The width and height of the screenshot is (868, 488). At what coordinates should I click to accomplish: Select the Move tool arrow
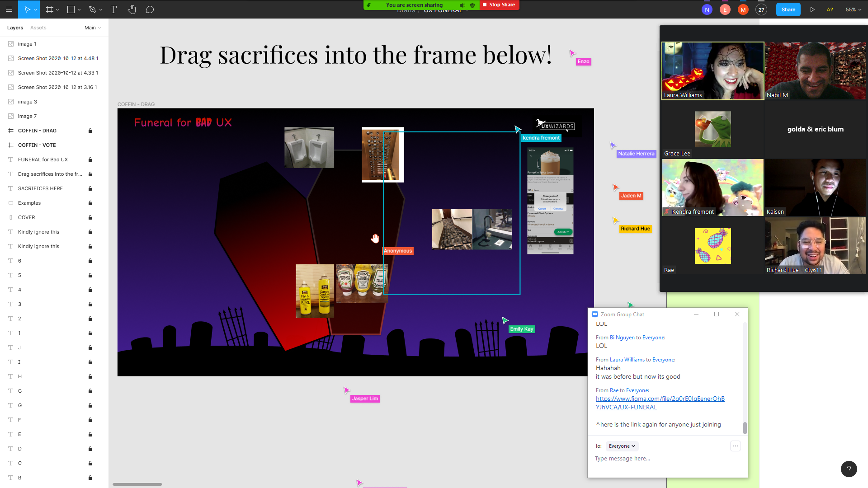tap(27, 9)
